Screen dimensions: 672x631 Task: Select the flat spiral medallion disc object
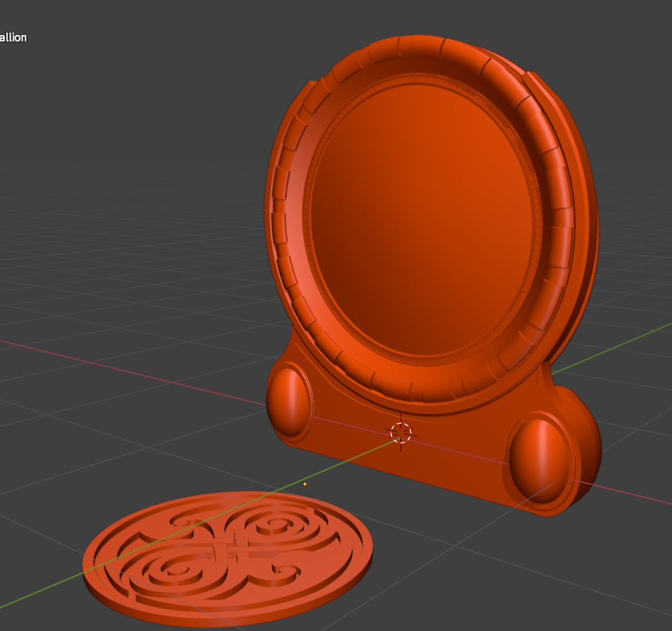228,558
